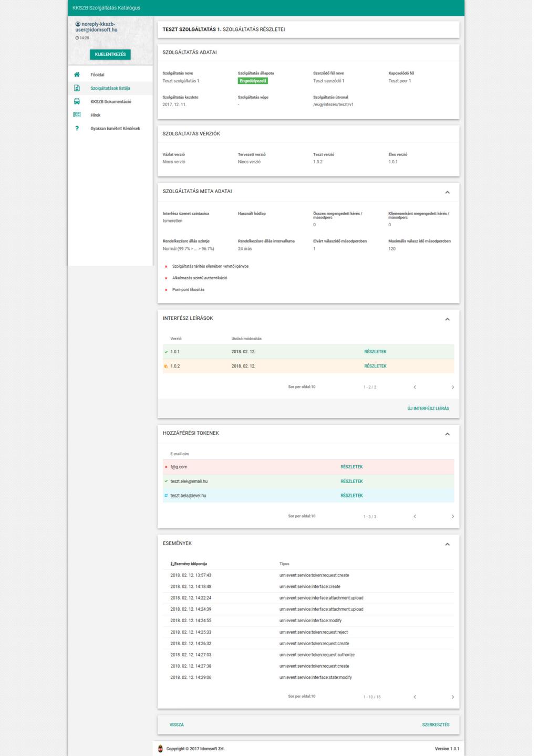Click the /eugyintezes/teszt/v1 path value

tap(333, 104)
